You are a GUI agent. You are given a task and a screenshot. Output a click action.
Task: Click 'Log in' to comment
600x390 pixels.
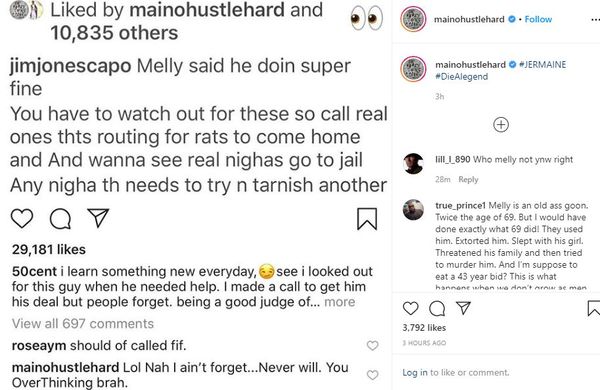tap(415, 372)
